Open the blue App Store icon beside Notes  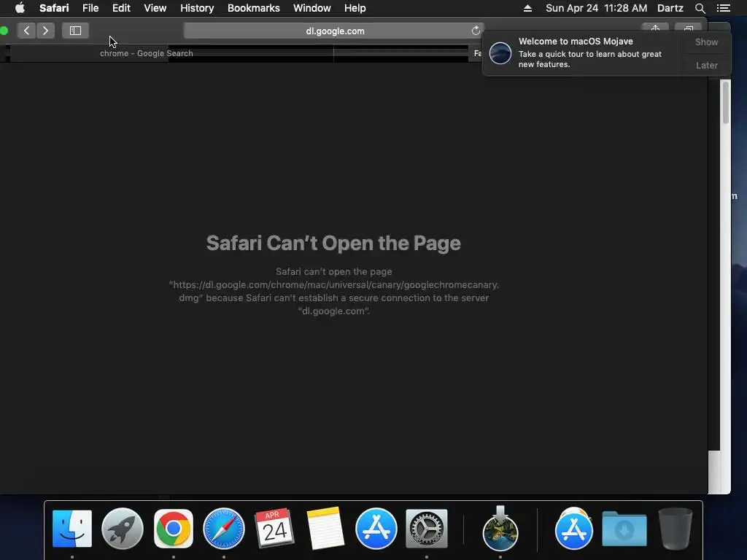click(376, 529)
